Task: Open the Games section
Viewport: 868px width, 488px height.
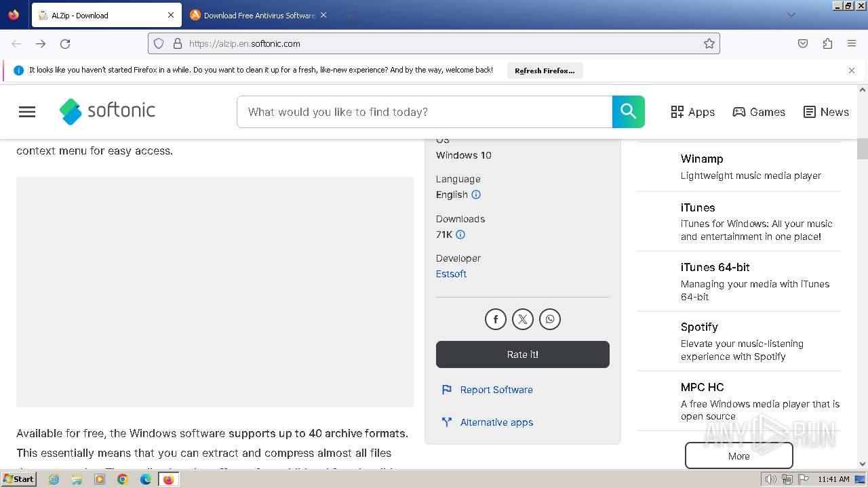Action: 759,112
